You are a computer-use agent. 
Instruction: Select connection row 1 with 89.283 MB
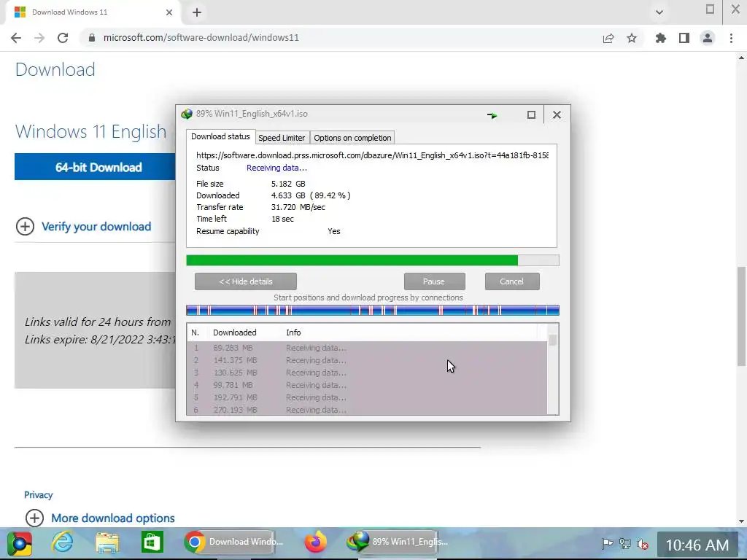click(367, 348)
